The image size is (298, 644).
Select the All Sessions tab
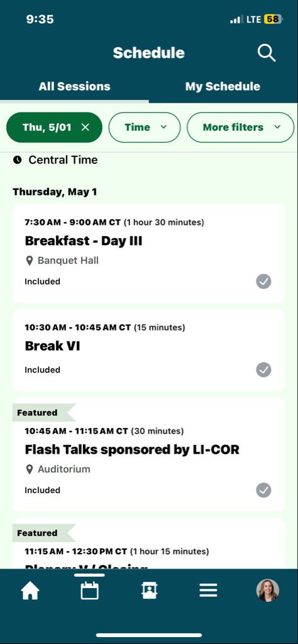tap(74, 86)
